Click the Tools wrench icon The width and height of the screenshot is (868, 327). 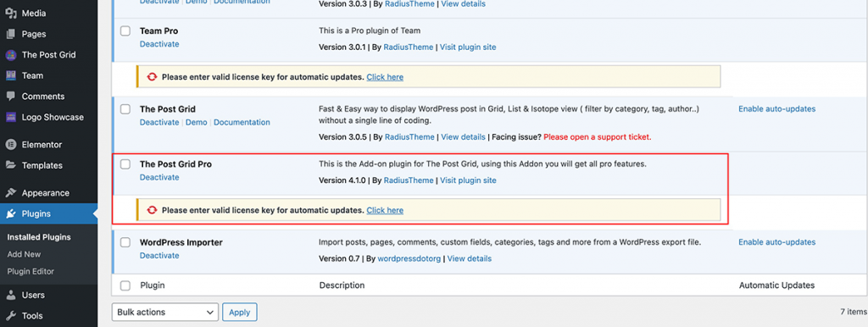pyautogui.click(x=10, y=316)
